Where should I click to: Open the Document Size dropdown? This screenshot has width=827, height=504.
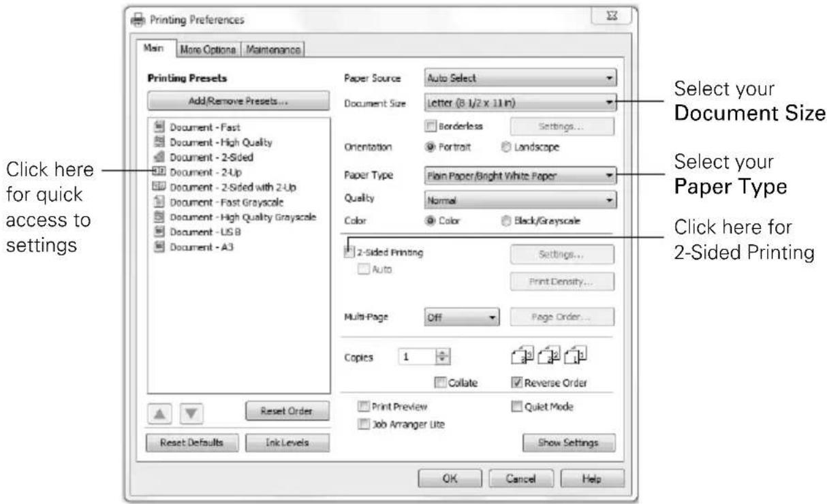[519, 103]
